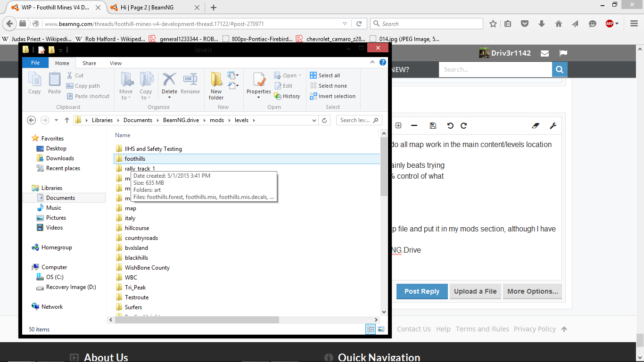The height and width of the screenshot is (362, 644).
Task: Switch to the Share ribbon tab
Action: tap(89, 63)
